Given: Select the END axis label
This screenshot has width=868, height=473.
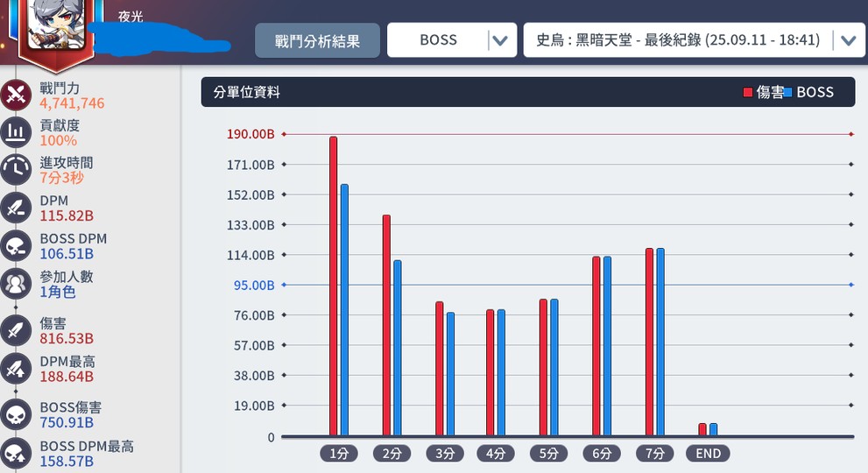Looking at the screenshot, I should (708, 454).
